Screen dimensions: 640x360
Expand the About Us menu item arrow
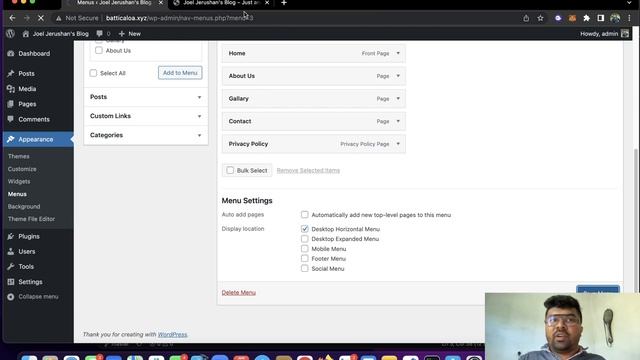tap(398, 76)
